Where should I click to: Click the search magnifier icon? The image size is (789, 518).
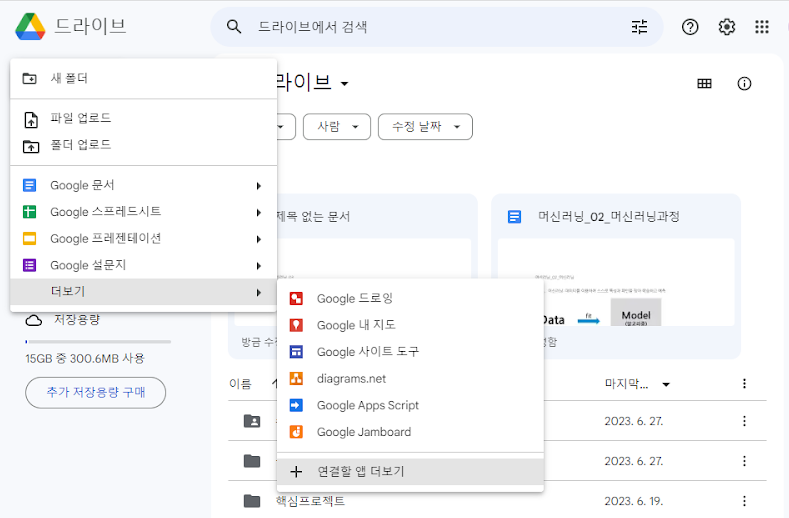coord(234,27)
